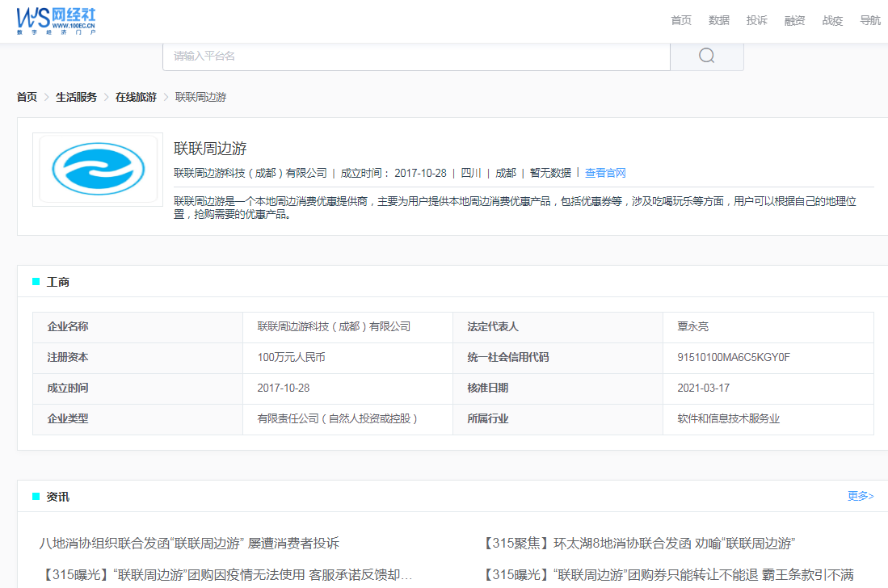Image resolution: width=888 pixels, height=588 pixels.
Task: Click 更多> in the 资讯 section
Action: pos(861,496)
